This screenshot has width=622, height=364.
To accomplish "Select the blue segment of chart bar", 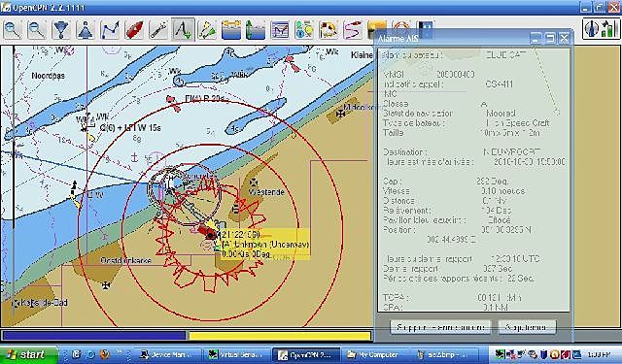I will [x=94, y=336].
